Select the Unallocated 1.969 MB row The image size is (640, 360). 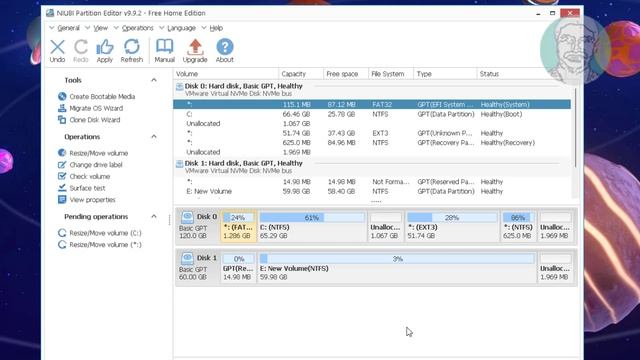[x=372, y=152]
